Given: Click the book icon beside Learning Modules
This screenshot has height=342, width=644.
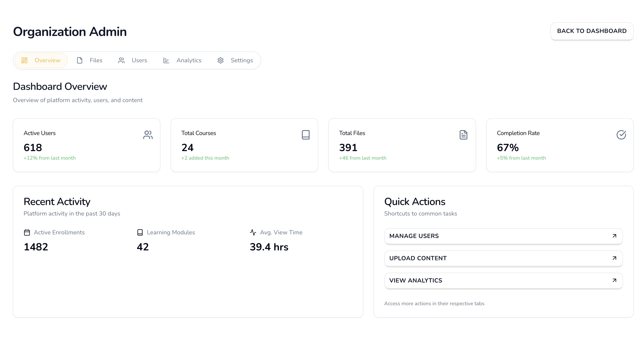Looking at the screenshot, I should [140, 232].
